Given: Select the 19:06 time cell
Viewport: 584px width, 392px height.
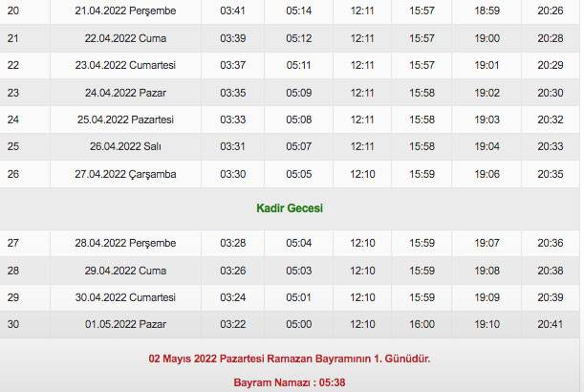Looking at the screenshot, I should (487, 174).
